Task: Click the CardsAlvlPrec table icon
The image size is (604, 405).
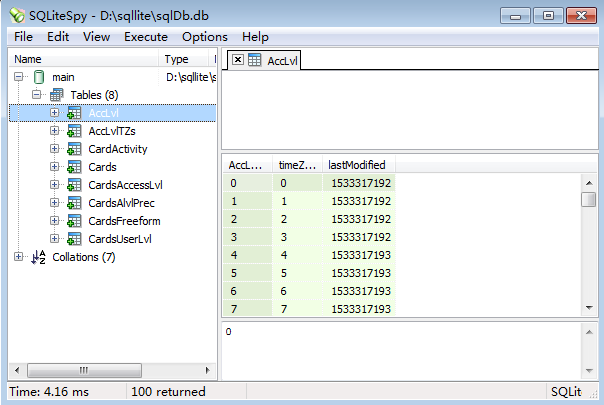Action: tap(74, 203)
